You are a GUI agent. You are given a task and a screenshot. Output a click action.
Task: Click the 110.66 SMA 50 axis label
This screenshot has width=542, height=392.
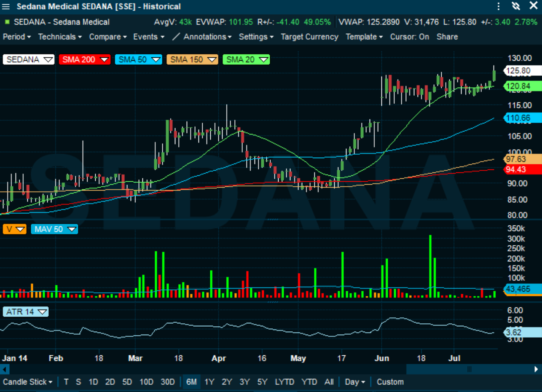click(x=523, y=118)
